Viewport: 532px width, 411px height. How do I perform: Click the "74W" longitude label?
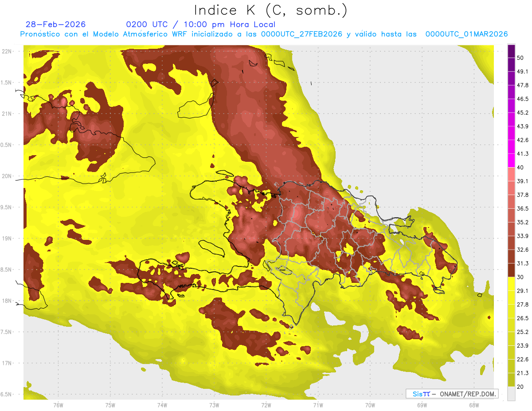coord(162,405)
